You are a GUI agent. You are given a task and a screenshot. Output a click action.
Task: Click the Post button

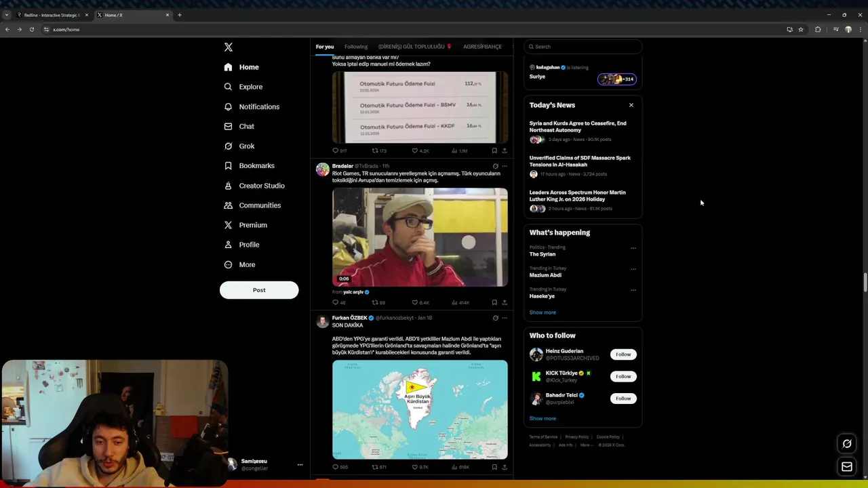tap(259, 290)
